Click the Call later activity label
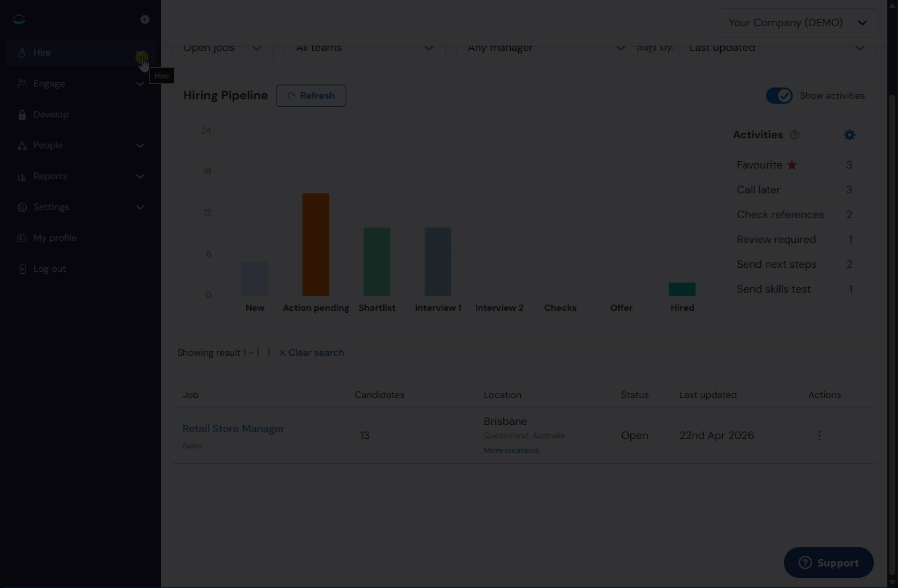This screenshot has height=588, width=898. click(758, 190)
